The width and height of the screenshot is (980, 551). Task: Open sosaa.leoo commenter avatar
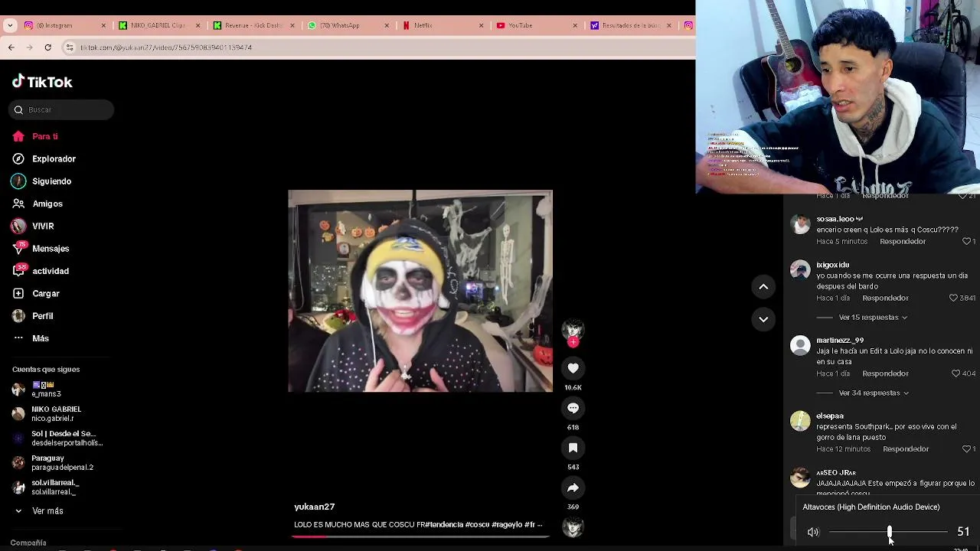pyautogui.click(x=800, y=224)
